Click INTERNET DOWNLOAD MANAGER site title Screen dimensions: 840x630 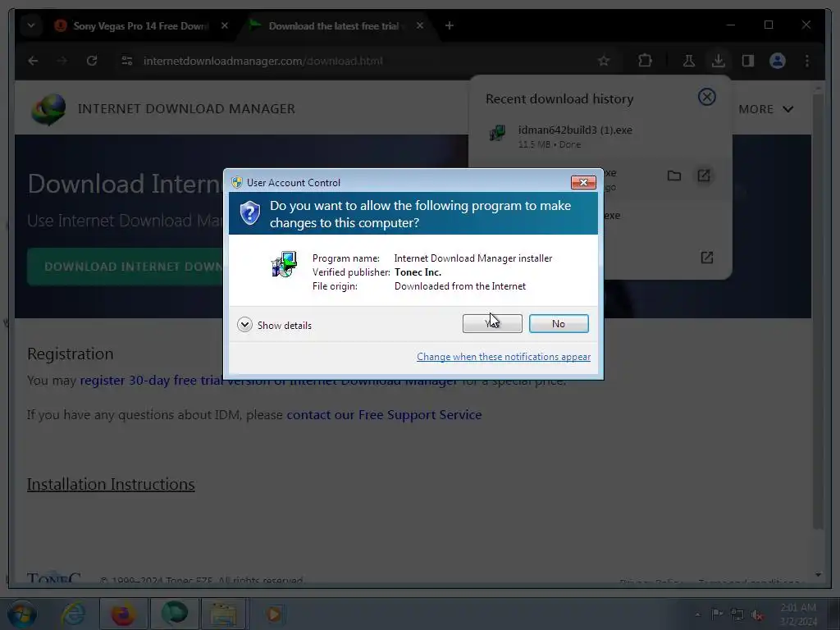(186, 109)
